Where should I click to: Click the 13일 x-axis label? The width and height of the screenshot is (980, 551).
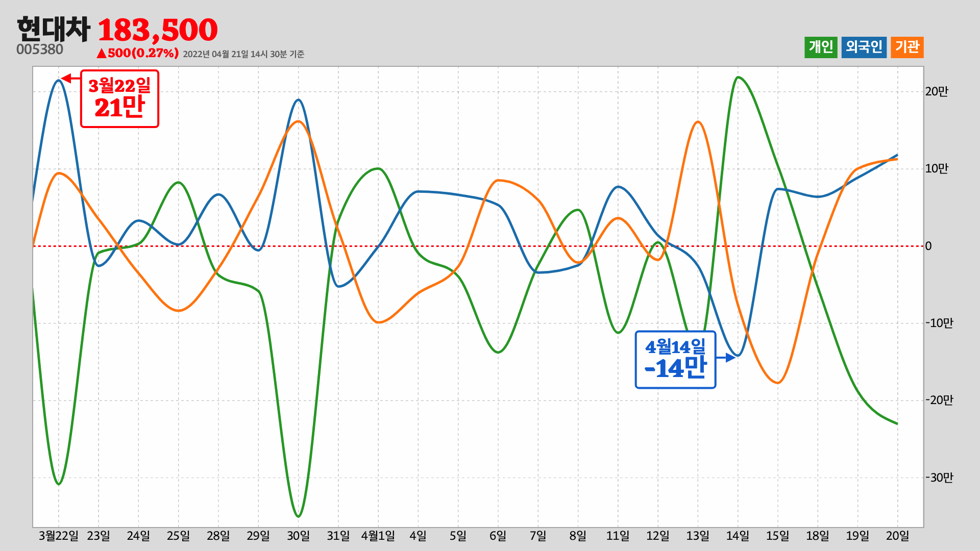click(698, 536)
